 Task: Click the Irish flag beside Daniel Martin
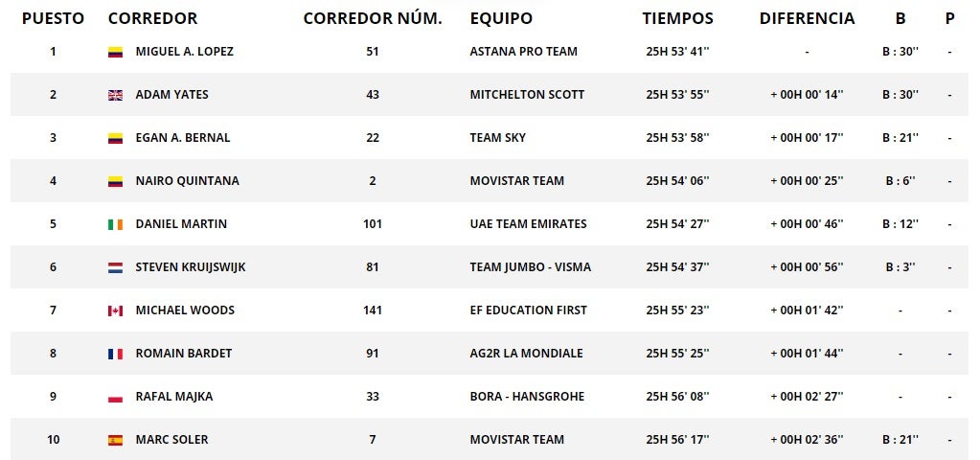(115, 224)
